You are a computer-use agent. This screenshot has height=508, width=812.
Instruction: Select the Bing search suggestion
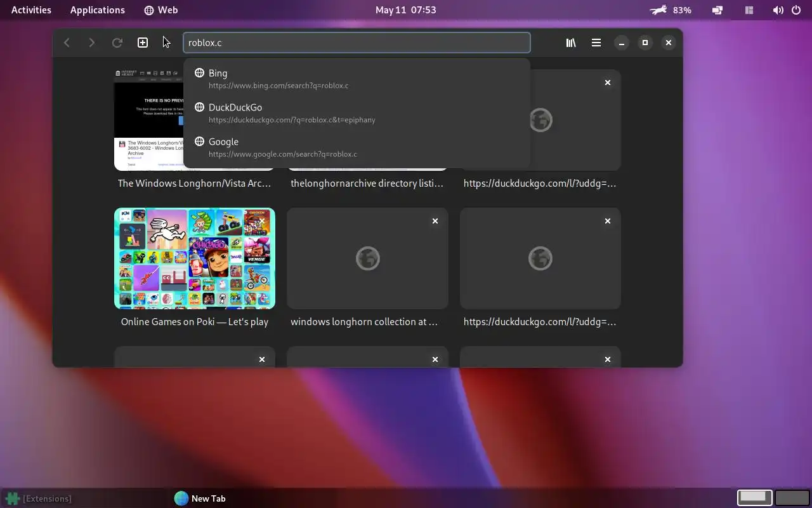tap(357, 79)
